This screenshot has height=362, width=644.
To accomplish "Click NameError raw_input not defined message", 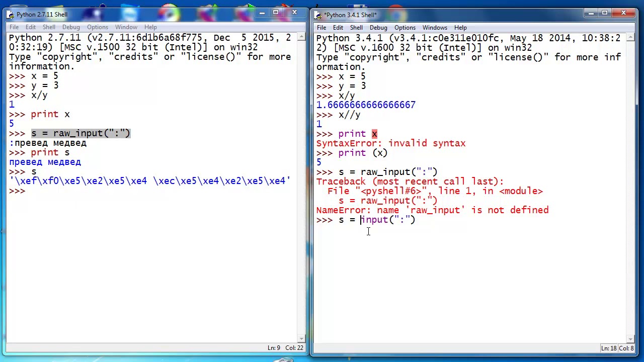I will [432, 210].
